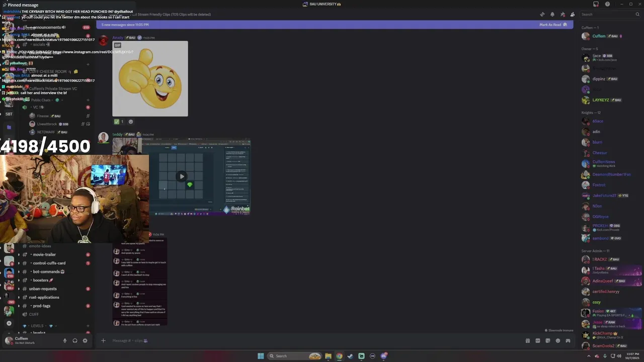Add channel to LEVELS category plus icon

[88, 325]
